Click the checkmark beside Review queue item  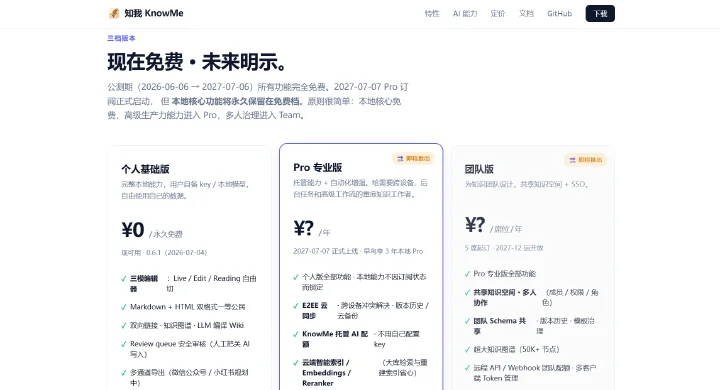coord(124,344)
